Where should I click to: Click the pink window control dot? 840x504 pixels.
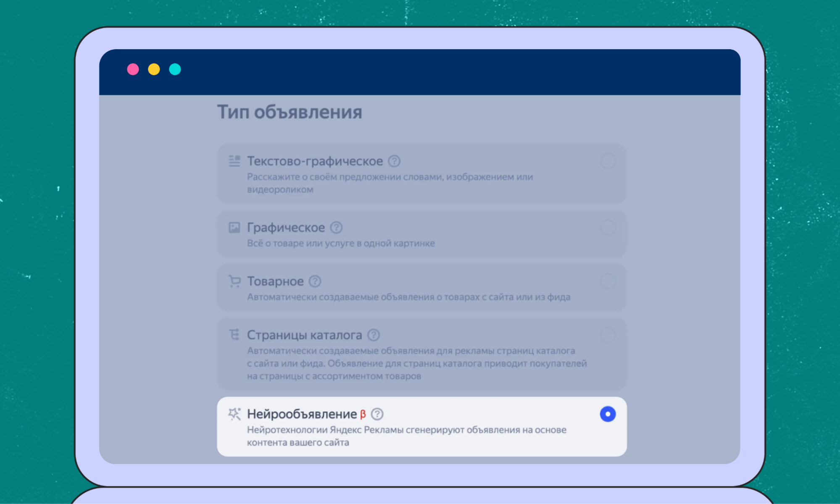pos(133,69)
